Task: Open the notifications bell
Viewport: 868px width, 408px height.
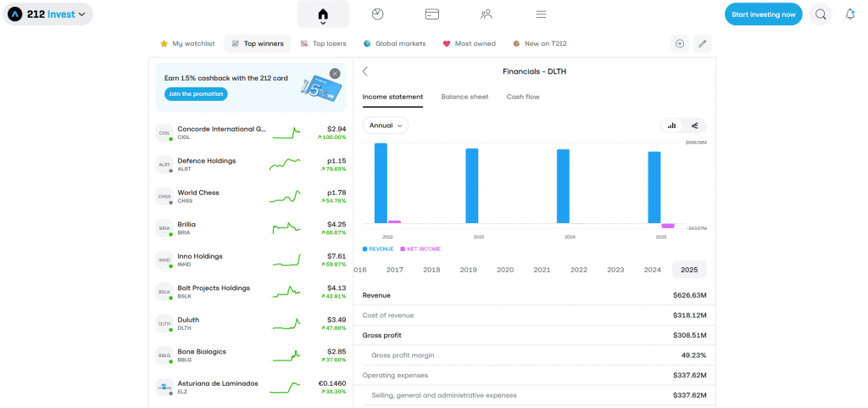Action: point(850,14)
